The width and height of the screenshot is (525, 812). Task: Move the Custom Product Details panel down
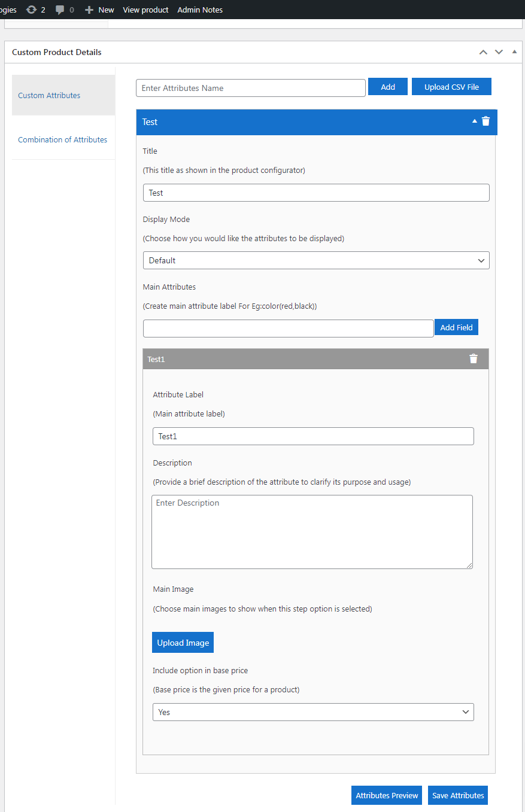[499, 52]
